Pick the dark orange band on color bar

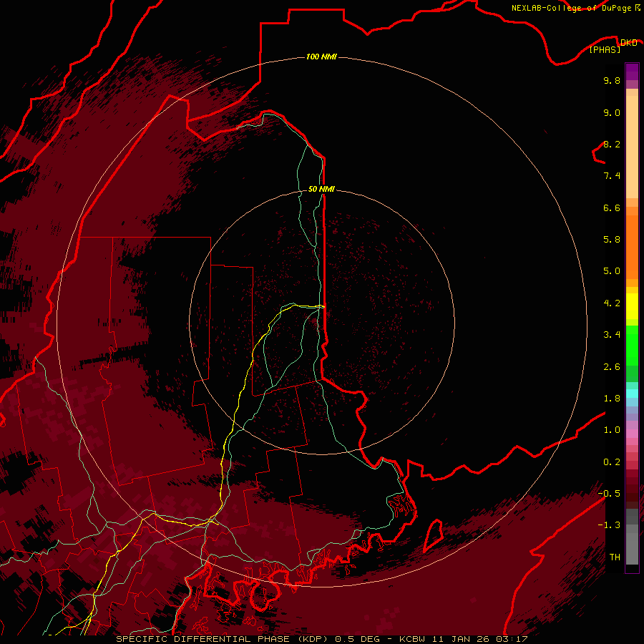point(632,246)
